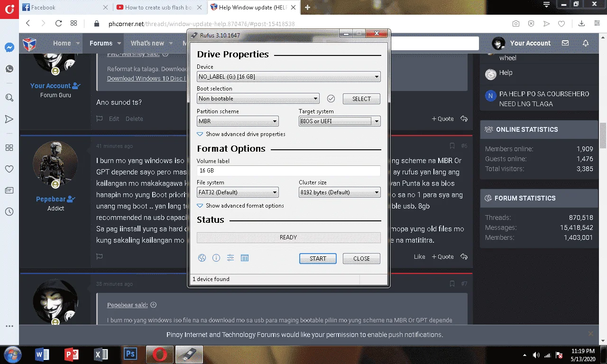Open Messenger in Opera sidebar
Image resolution: width=607 pixels, height=364 pixels.
click(x=9, y=47)
